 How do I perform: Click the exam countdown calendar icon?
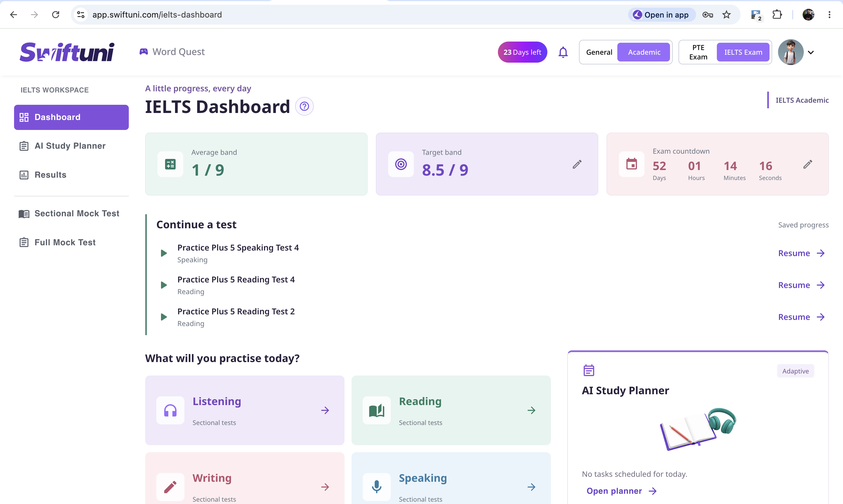(x=631, y=164)
